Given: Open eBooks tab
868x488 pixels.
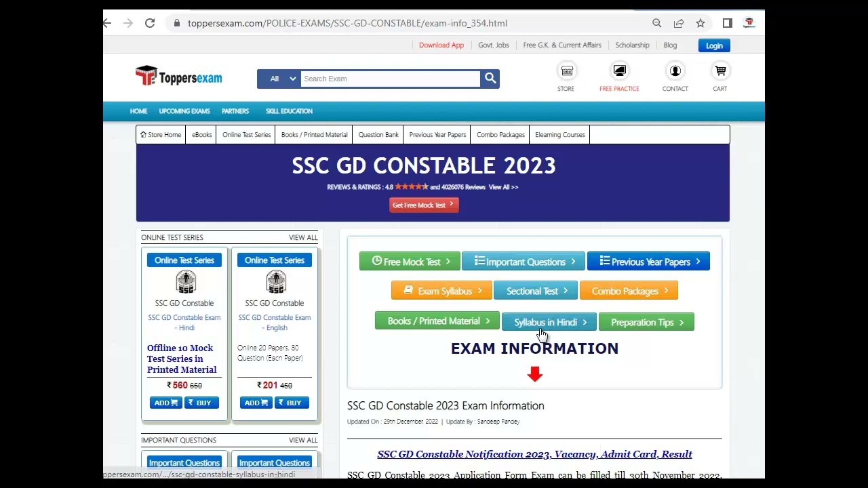Looking at the screenshot, I should tap(202, 135).
